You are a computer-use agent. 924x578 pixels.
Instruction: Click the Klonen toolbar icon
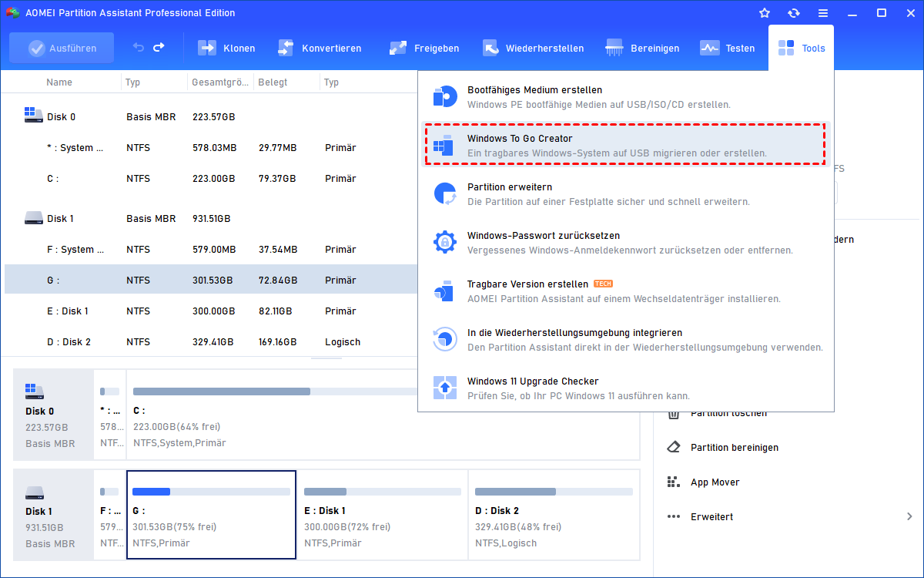coord(207,48)
